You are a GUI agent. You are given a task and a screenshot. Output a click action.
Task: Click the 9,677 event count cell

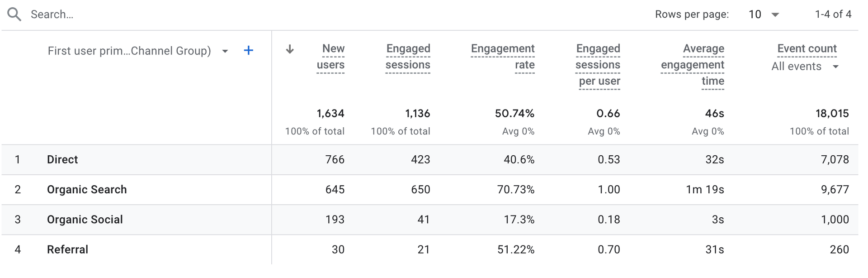pyautogui.click(x=835, y=189)
